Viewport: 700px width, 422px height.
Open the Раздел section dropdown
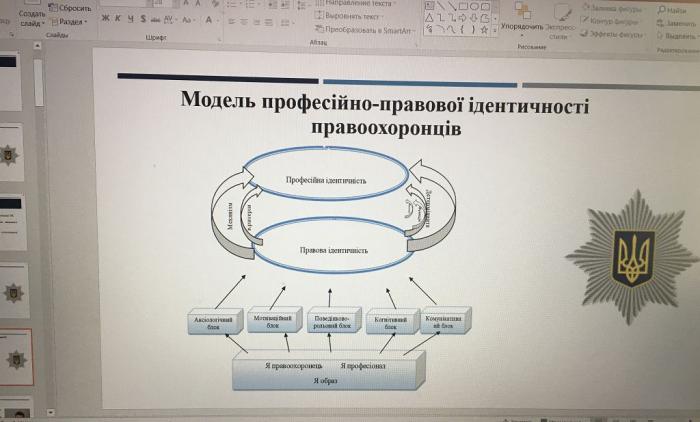(x=71, y=21)
